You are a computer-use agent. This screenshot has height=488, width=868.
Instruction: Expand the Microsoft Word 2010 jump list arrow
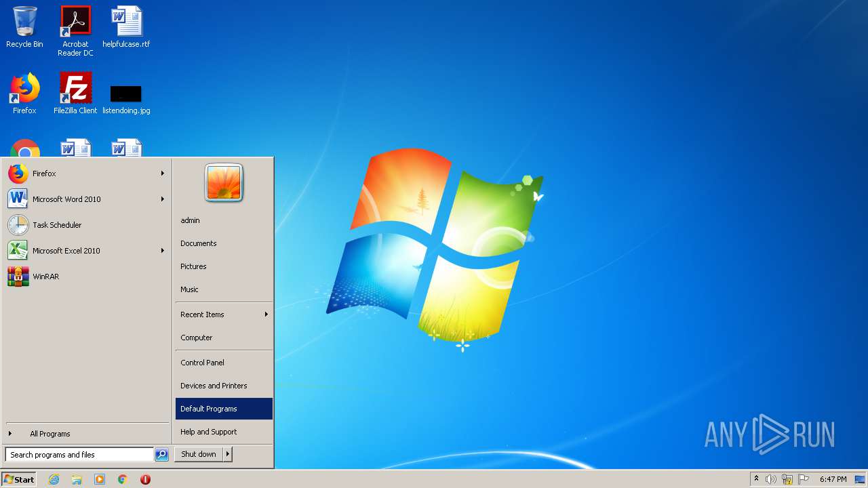coord(163,199)
